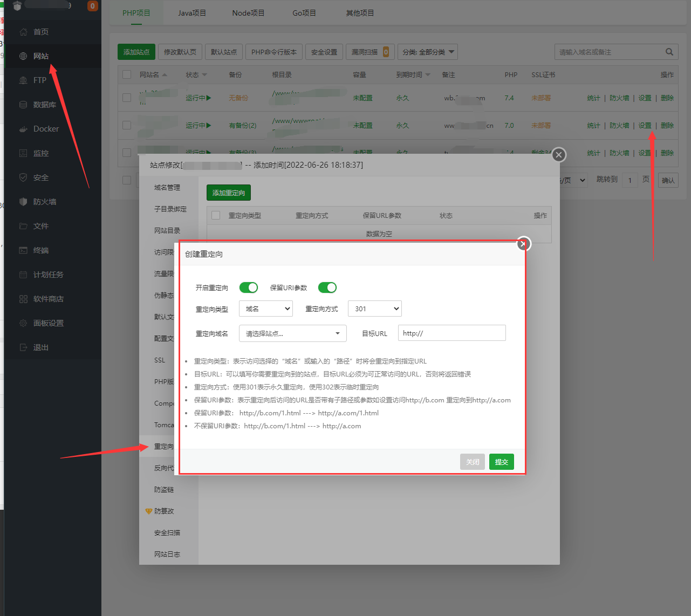This screenshot has width=691, height=616.
Task: Open the 重定向方式 301 dropdown
Action: 375,309
